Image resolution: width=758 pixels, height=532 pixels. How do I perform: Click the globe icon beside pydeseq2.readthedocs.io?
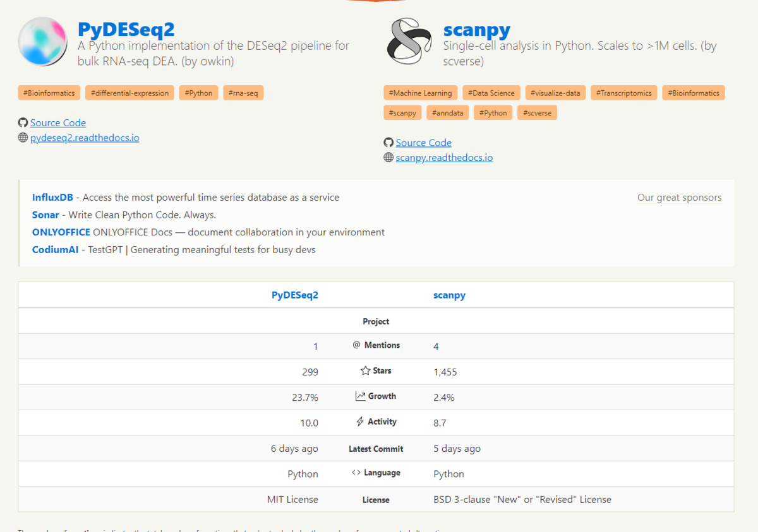click(23, 137)
